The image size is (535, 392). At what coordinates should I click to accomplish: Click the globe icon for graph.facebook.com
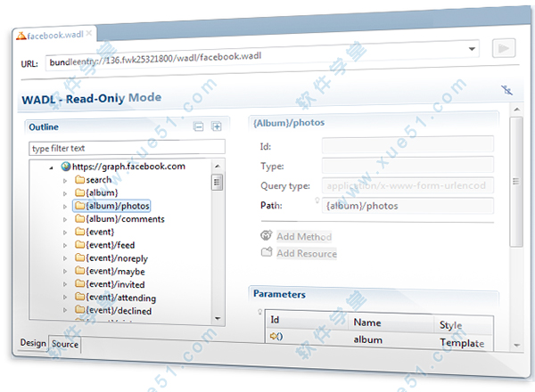(x=65, y=167)
